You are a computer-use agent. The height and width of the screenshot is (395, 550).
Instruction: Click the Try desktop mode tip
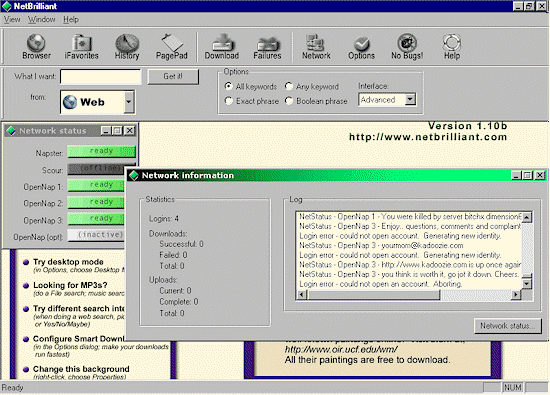68,262
